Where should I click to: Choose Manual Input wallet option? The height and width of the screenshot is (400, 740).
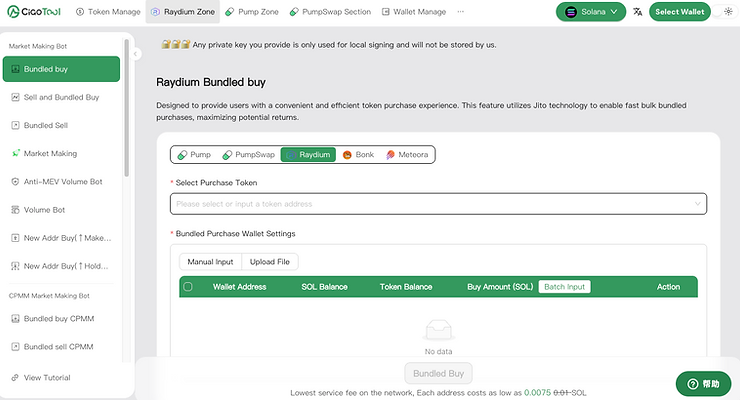point(210,262)
